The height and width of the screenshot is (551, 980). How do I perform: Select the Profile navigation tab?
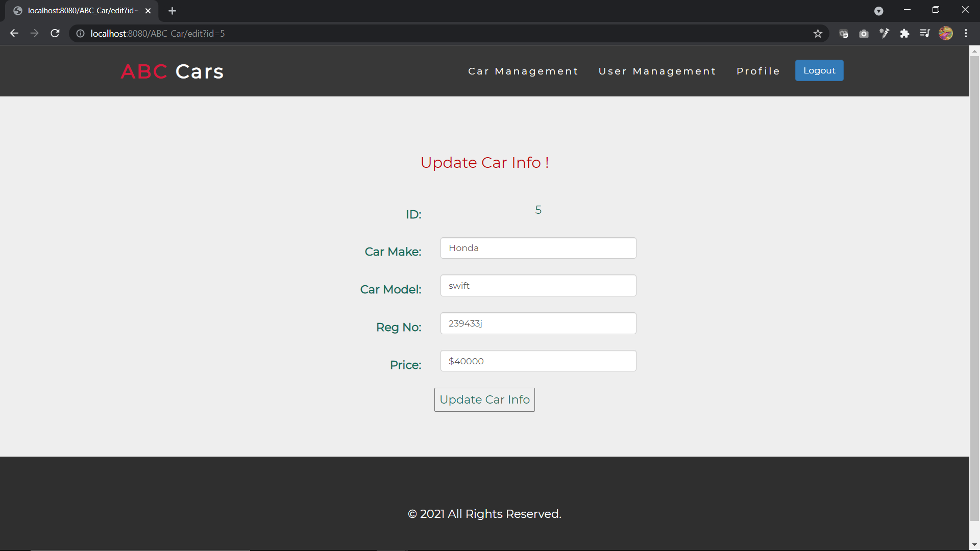click(x=758, y=71)
